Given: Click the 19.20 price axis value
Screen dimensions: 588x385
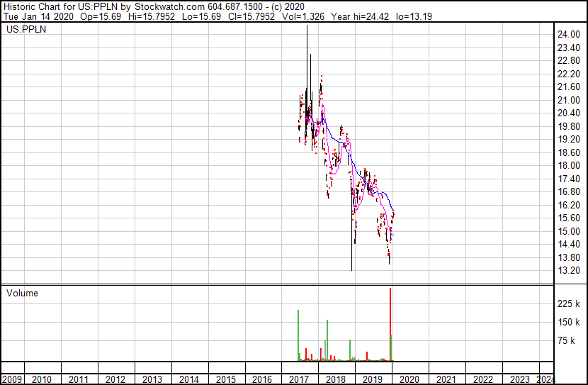Looking at the screenshot, I should 569,140.
